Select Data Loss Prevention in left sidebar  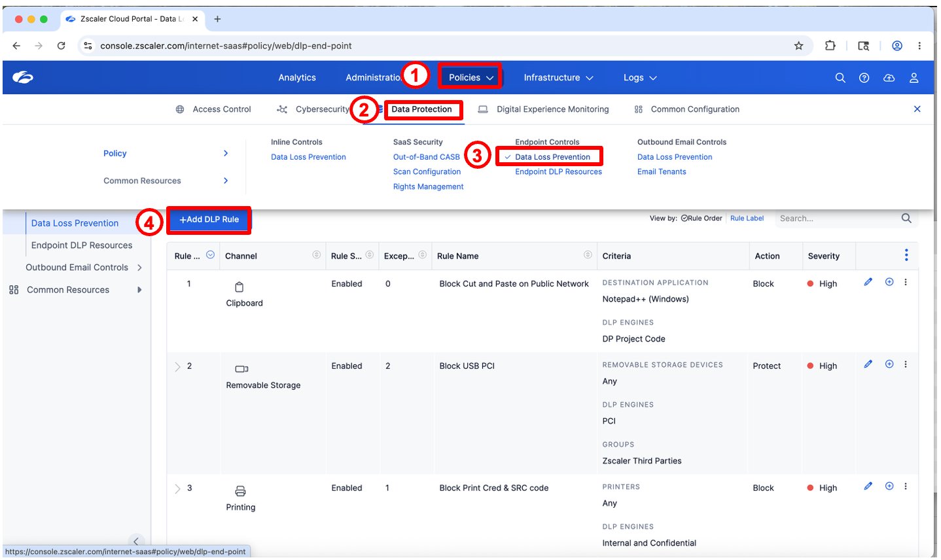pyautogui.click(x=75, y=223)
